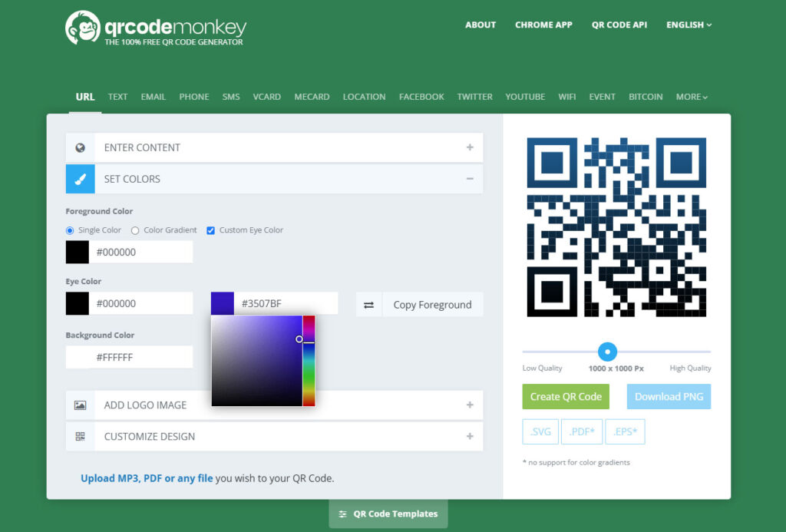Click the #3507BF hex input field
The image size is (786, 532).
pos(286,303)
